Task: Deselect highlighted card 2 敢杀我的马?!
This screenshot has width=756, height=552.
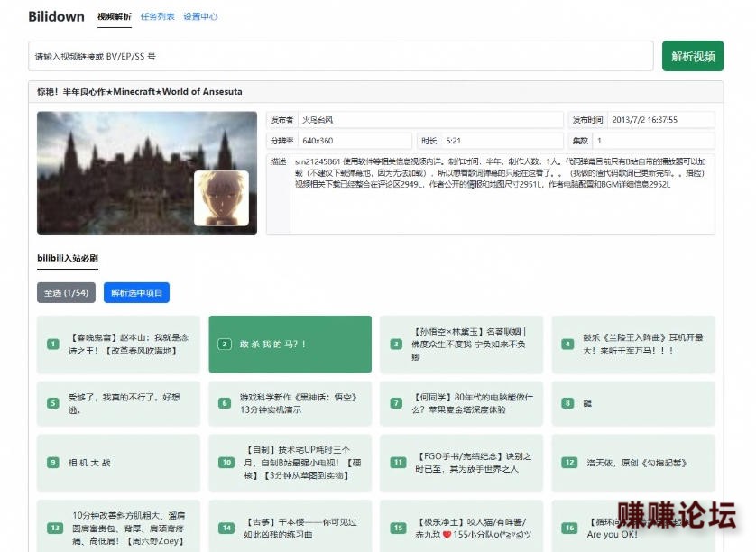Action: click(x=290, y=345)
